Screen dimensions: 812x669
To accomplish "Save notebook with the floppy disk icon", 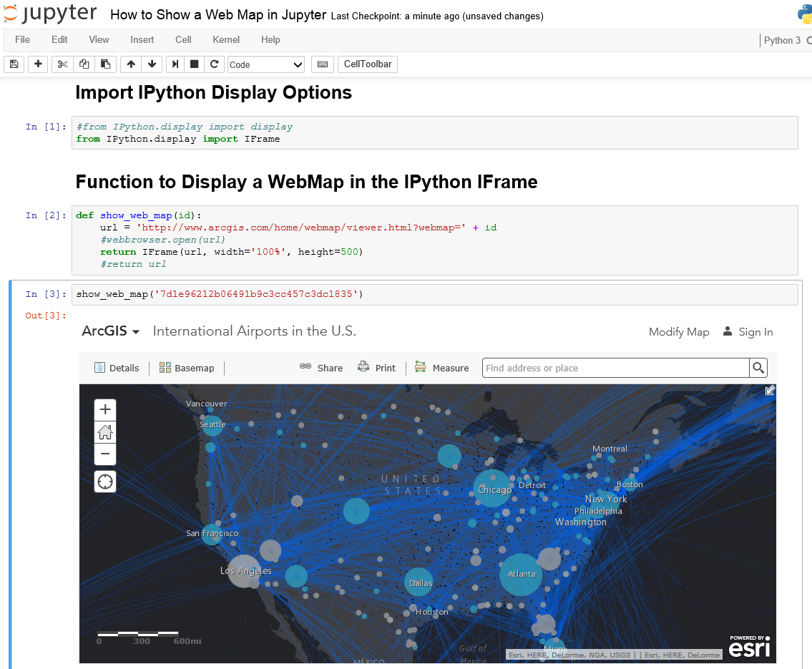I will (14, 64).
